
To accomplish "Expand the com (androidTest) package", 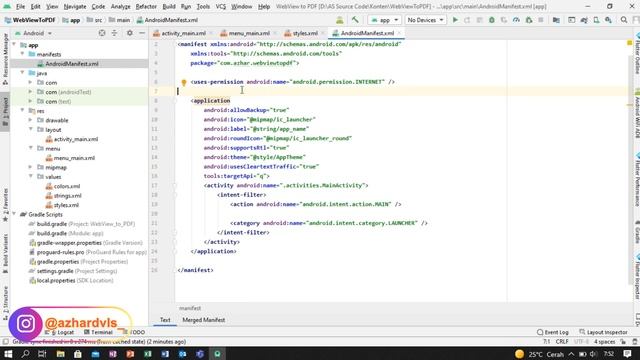I will (30, 92).
